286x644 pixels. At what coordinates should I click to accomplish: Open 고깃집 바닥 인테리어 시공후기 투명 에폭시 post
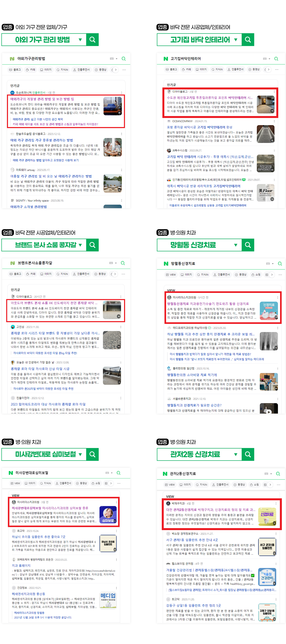tap(210, 156)
